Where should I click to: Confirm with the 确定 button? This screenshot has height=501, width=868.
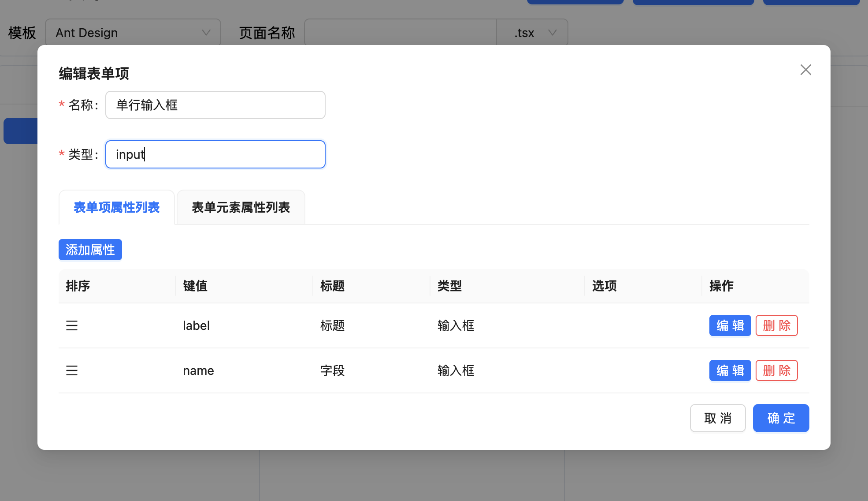pyautogui.click(x=781, y=418)
